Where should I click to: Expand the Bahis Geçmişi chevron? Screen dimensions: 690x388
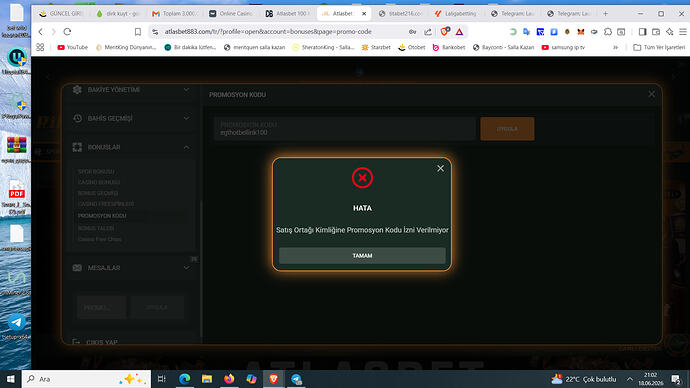[187, 118]
